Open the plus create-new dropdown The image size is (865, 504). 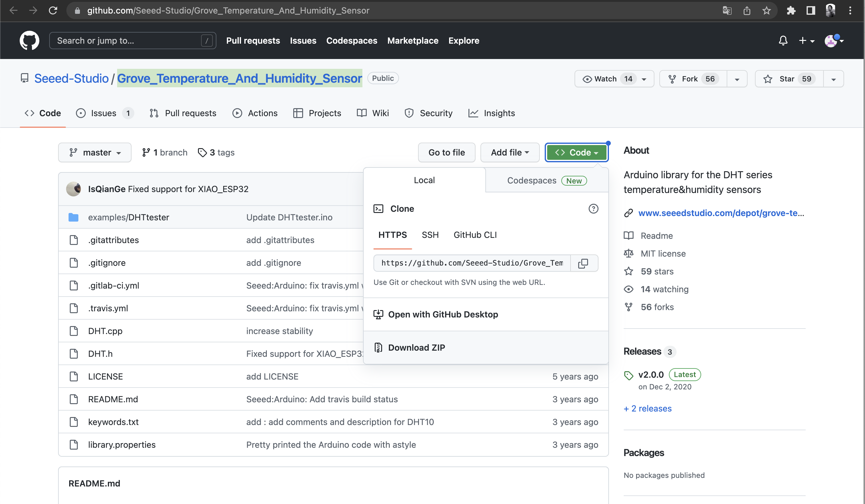click(807, 41)
